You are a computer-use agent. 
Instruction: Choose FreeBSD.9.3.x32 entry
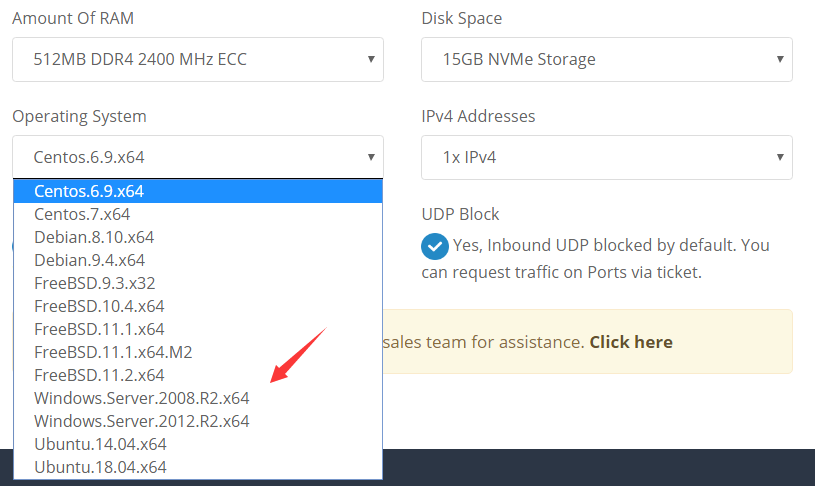click(198, 283)
